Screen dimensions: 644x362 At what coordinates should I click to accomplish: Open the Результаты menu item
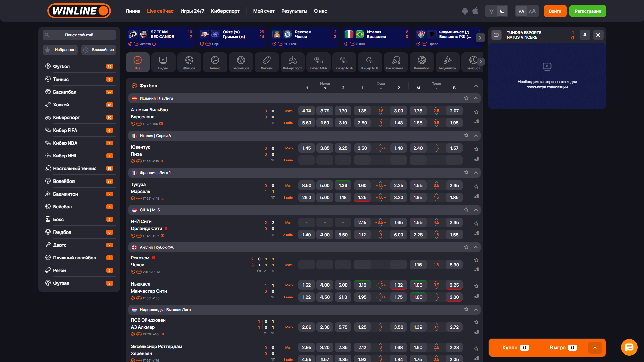coord(294,11)
